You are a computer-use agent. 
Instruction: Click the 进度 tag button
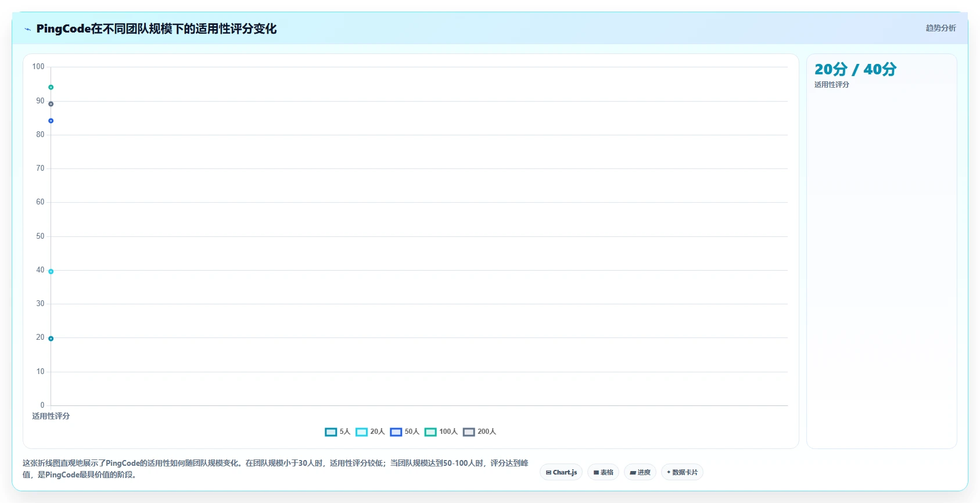[640, 472]
